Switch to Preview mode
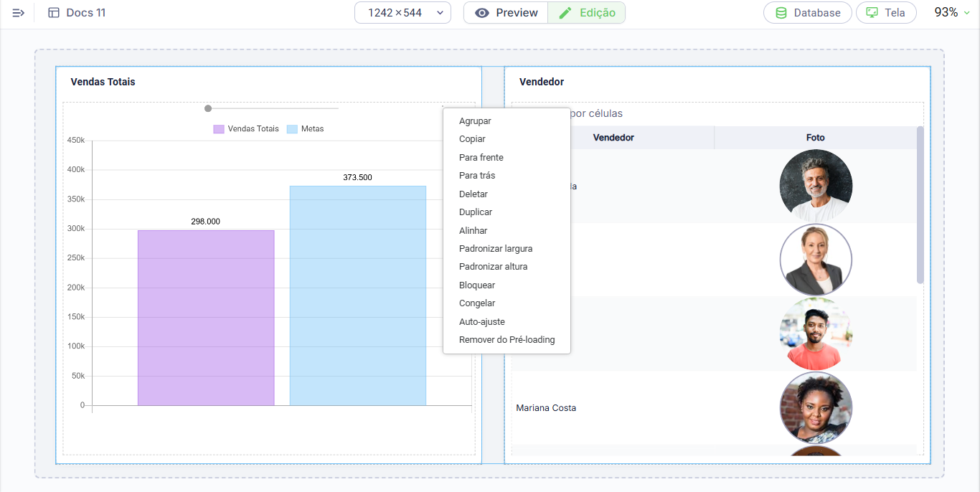 (506, 13)
